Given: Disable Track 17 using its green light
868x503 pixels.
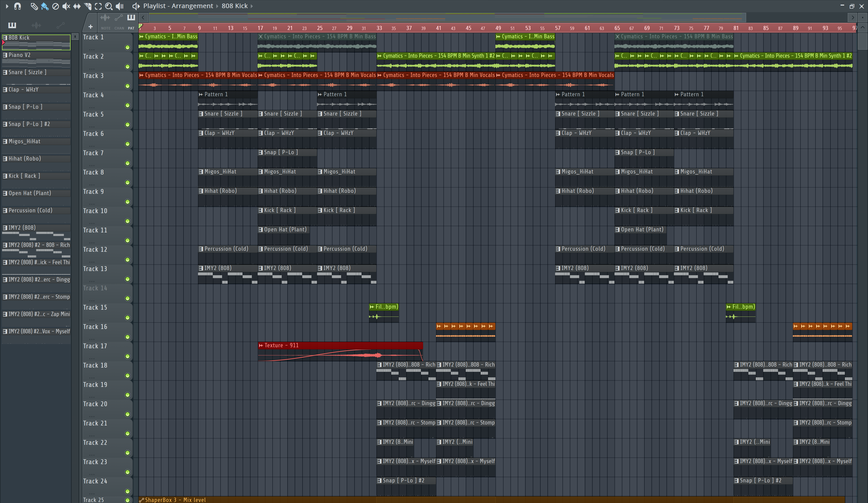Looking at the screenshot, I should (x=127, y=356).
